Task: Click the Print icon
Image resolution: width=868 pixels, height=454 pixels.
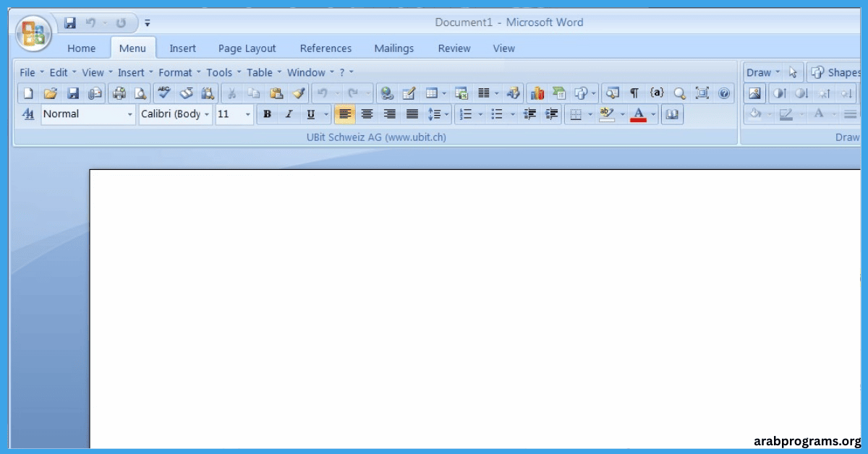Action: 119,93
